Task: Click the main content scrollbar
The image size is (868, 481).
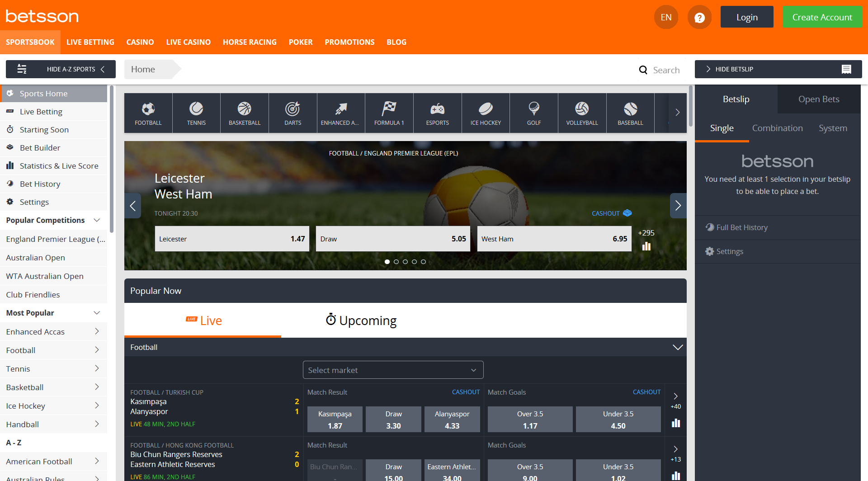Action: tap(690, 106)
